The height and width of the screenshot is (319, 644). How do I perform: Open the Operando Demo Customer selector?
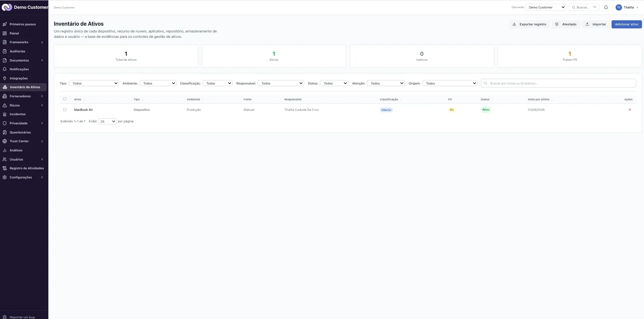[546, 7]
